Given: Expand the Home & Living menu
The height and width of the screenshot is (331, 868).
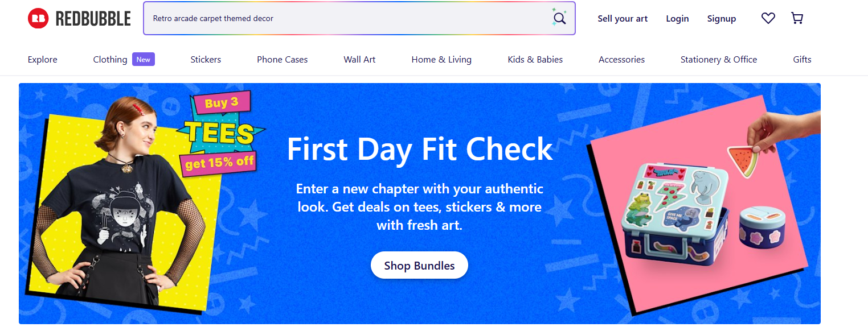Looking at the screenshot, I should click(441, 59).
